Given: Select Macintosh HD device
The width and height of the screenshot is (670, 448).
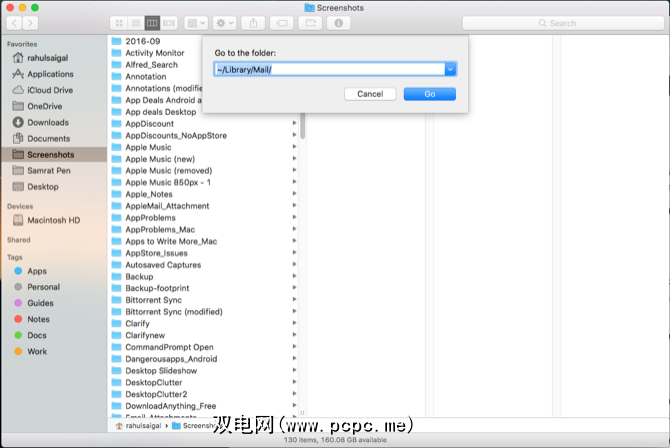Looking at the screenshot, I should tap(53, 220).
